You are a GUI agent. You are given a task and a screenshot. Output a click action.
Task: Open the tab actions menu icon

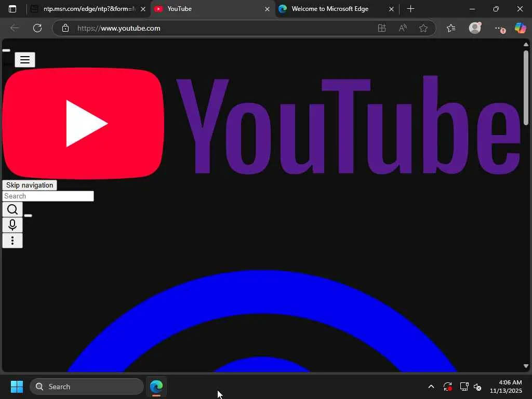click(x=12, y=9)
